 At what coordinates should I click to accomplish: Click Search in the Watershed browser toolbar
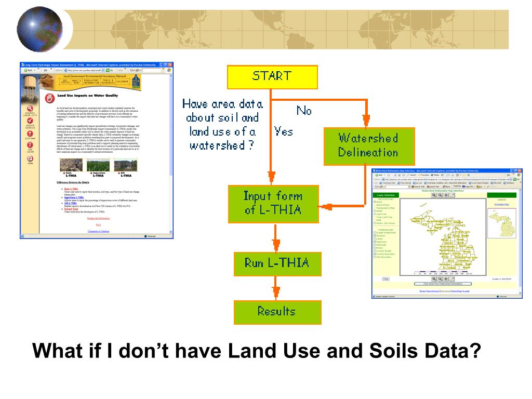tap(411, 175)
